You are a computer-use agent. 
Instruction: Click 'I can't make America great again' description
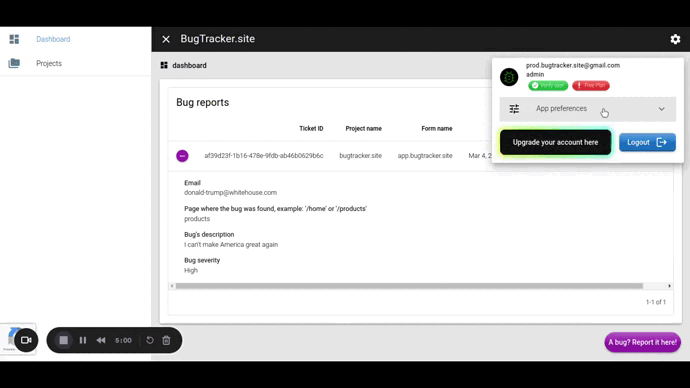pos(231,245)
